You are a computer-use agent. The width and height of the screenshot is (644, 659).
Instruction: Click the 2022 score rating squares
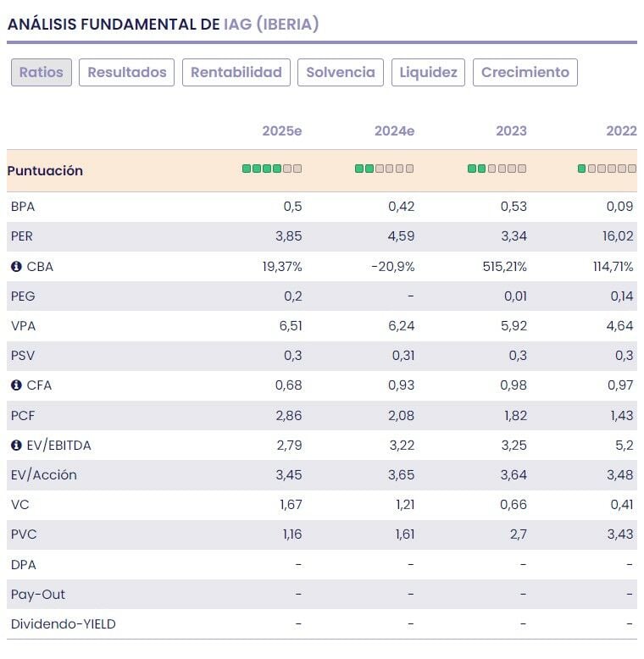(x=607, y=169)
